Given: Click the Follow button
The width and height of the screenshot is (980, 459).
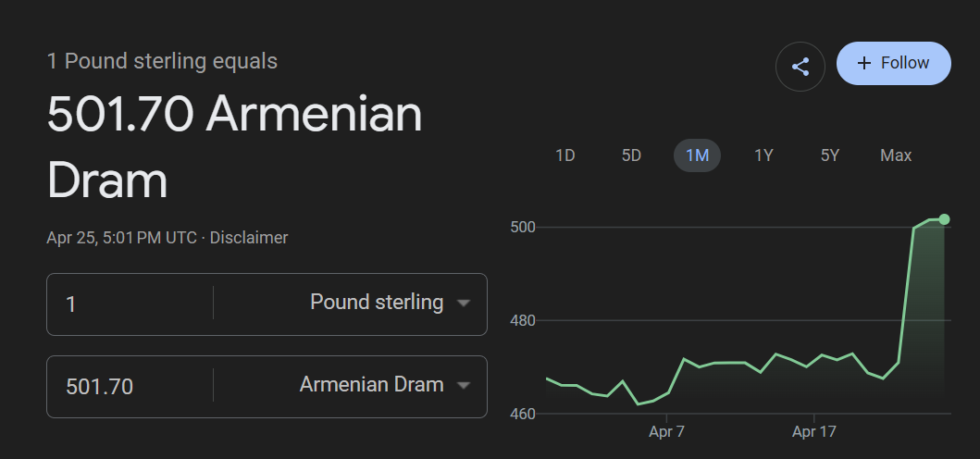Looking at the screenshot, I should 893,63.
